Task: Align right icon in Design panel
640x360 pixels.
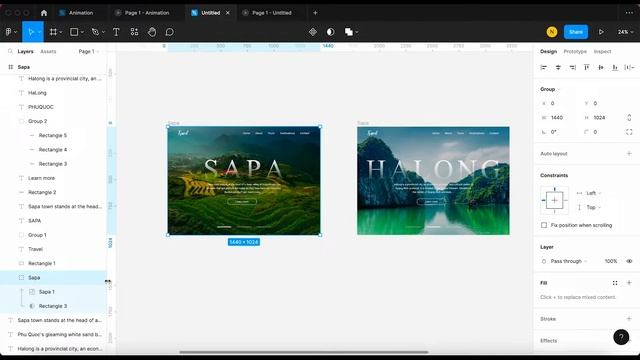Action: click(572, 67)
